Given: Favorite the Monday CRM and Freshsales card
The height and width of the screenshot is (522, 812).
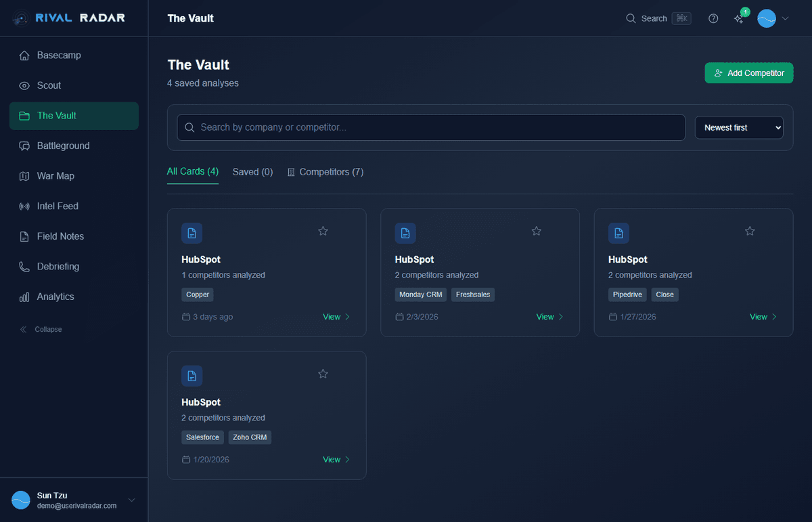Looking at the screenshot, I should tap(536, 231).
